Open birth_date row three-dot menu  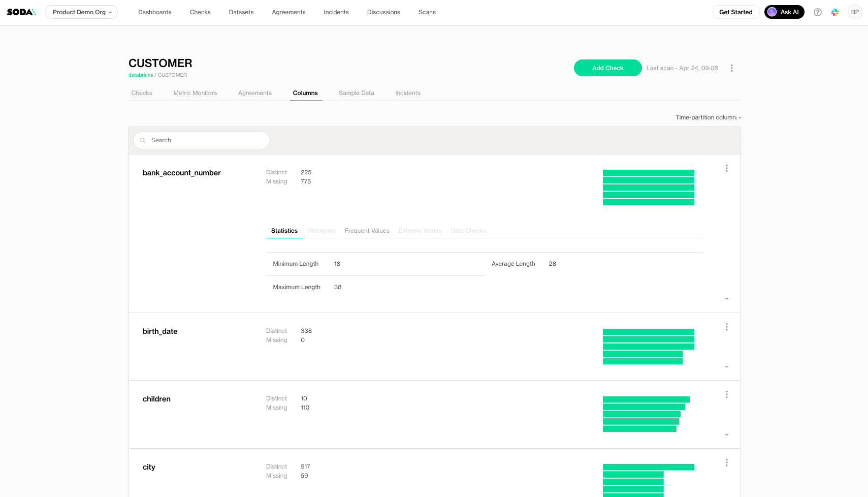[x=727, y=327]
